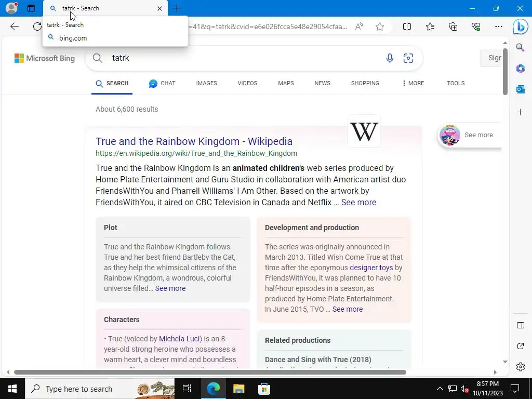The height and width of the screenshot is (399, 532).
Task: Open visual search camera icon
Action: pyautogui.click(x=408, y=58)
